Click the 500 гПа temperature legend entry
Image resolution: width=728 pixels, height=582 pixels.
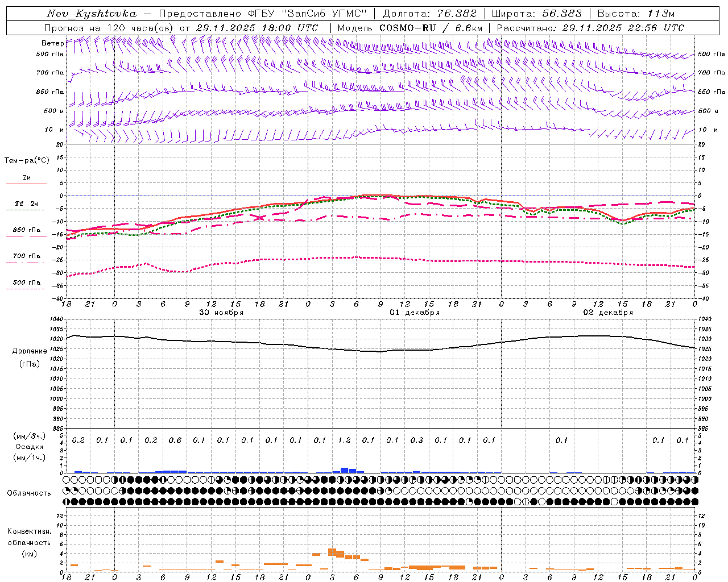[x=26, y=282]
